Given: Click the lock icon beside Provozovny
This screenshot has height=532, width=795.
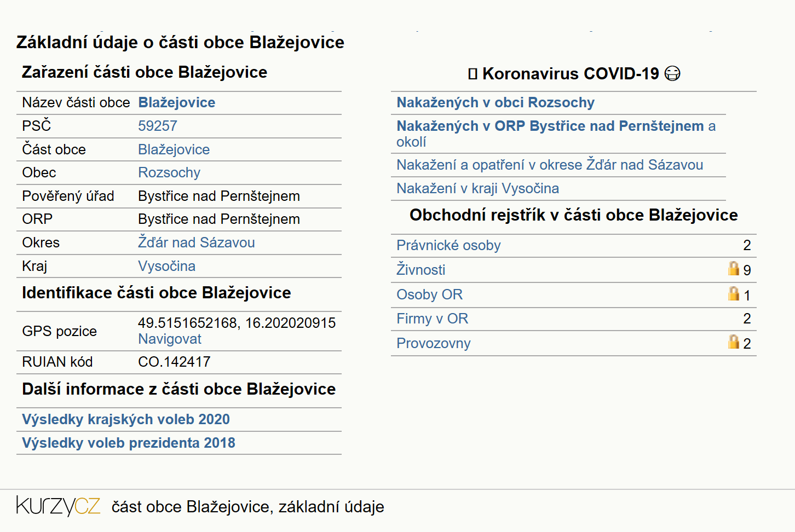Looking at the screenshot, I should 734,342.
